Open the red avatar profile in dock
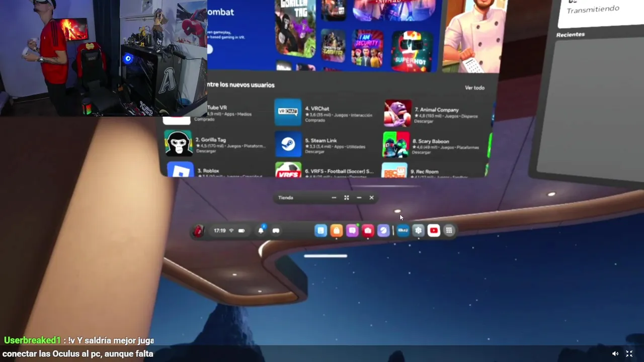The width and height of the screenshot is (644, 362). (x=198, y=231)
